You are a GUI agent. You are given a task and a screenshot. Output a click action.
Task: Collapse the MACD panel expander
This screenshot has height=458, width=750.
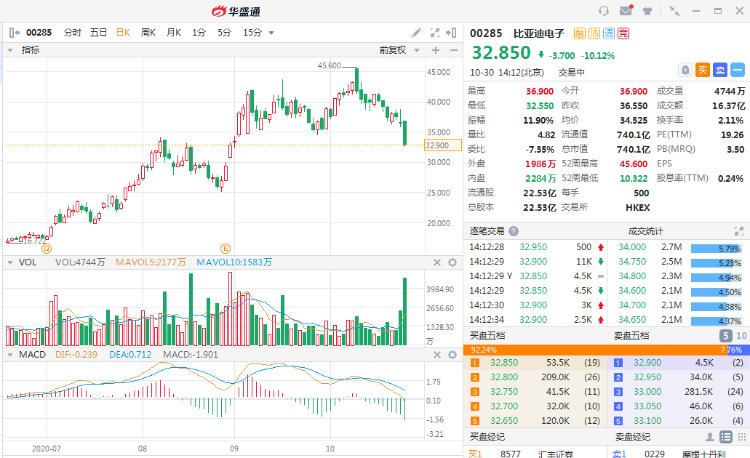tap(10, 355)
